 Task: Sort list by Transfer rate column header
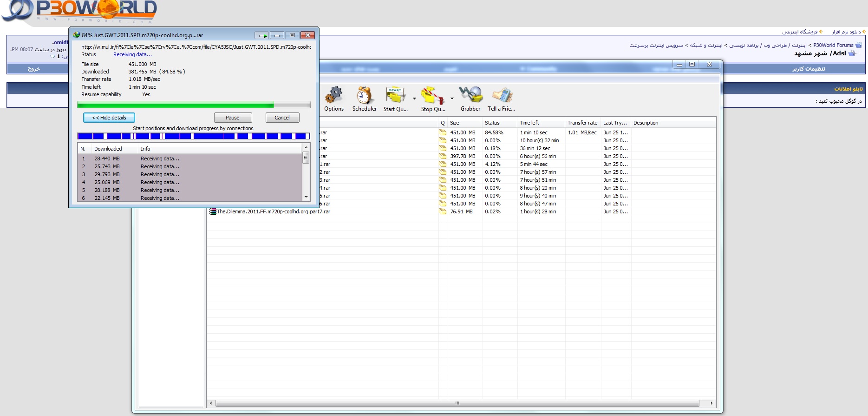(x=583, y=123)
